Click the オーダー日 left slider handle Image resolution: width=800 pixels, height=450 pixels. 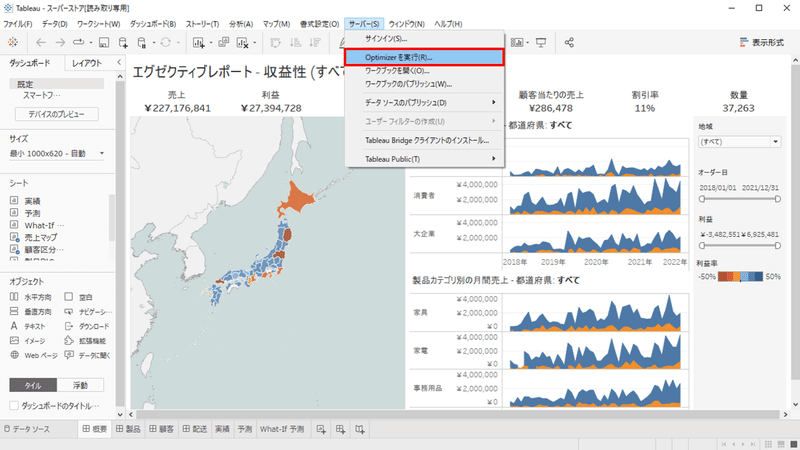pos(702,199)
